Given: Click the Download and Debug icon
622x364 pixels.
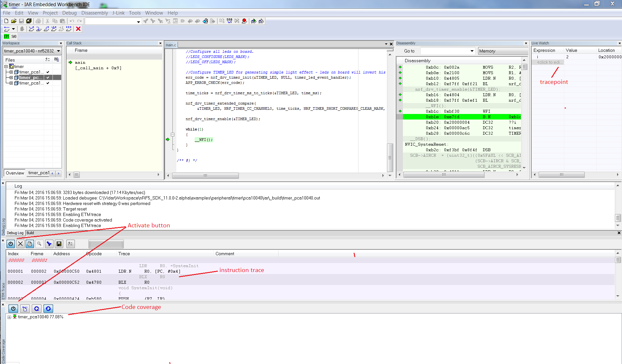Looking at the screenshot, I should point(253,21).
